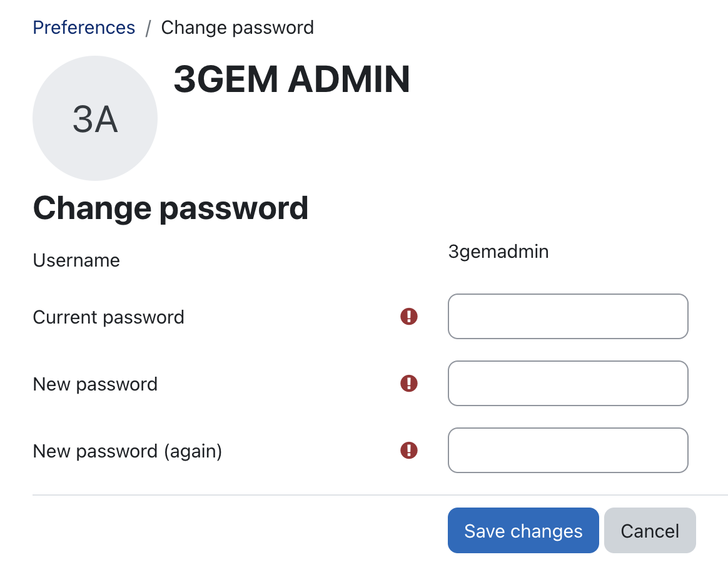Click the New password label text
Viewport: 728px width, 572px height.
click(x=95, y=384)
